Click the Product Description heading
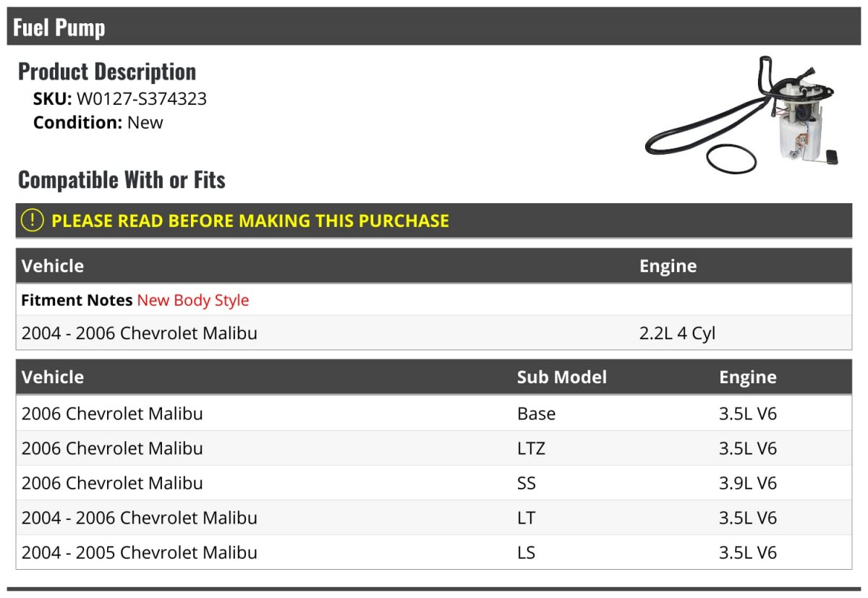The width and height of the screenshot is (868, 598). [107, 71]
